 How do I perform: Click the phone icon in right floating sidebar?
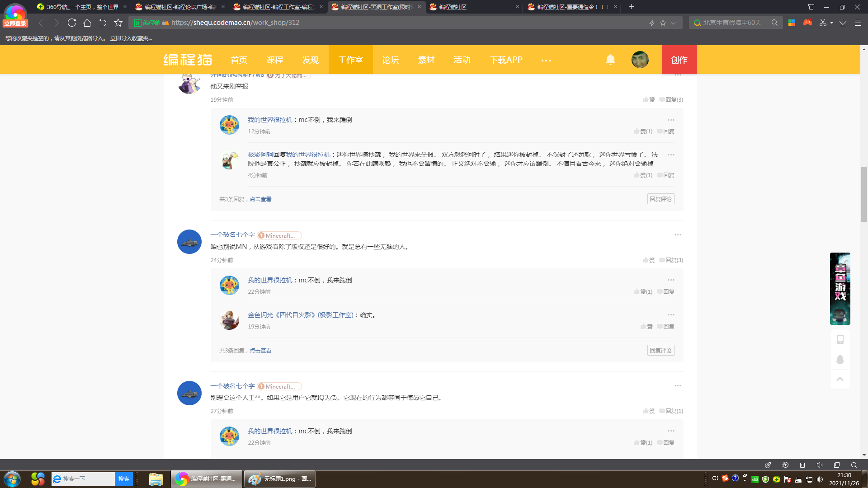point(840,339)
